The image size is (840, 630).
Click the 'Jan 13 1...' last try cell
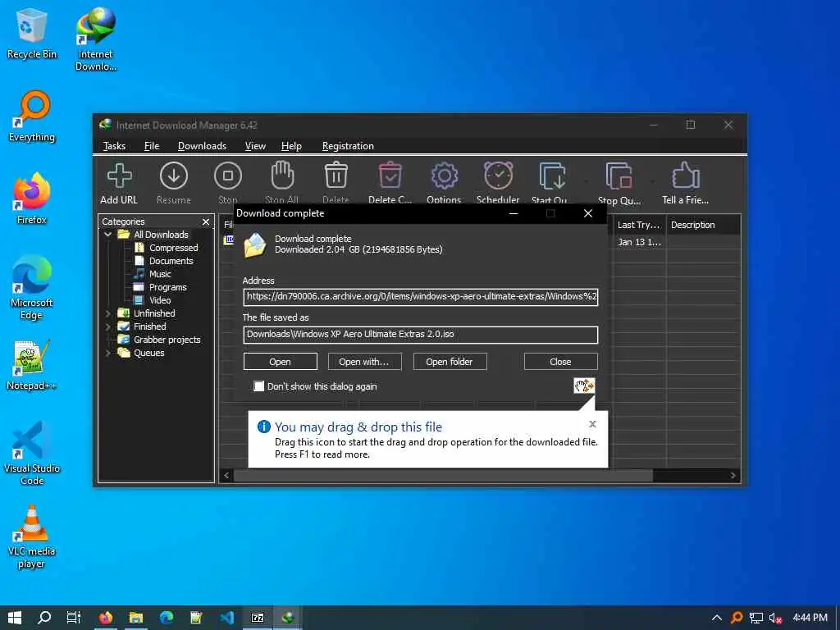(638, 242)
